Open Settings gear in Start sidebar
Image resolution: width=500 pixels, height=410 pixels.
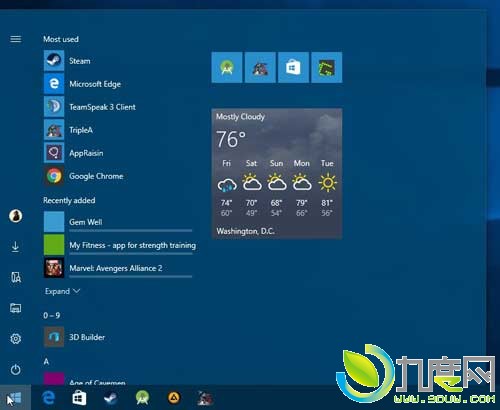point(16,339)
